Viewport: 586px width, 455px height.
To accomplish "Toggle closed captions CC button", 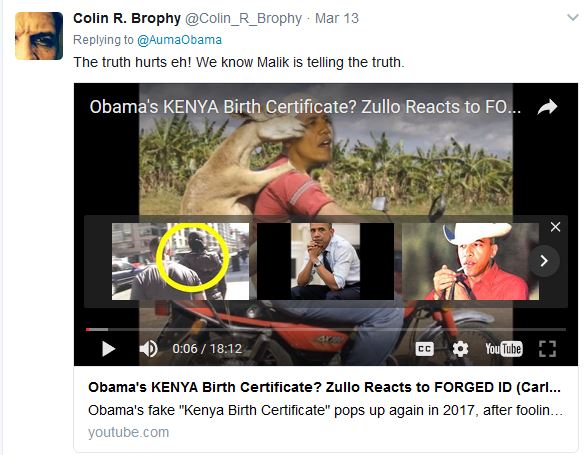I will [x=425, y=349].
